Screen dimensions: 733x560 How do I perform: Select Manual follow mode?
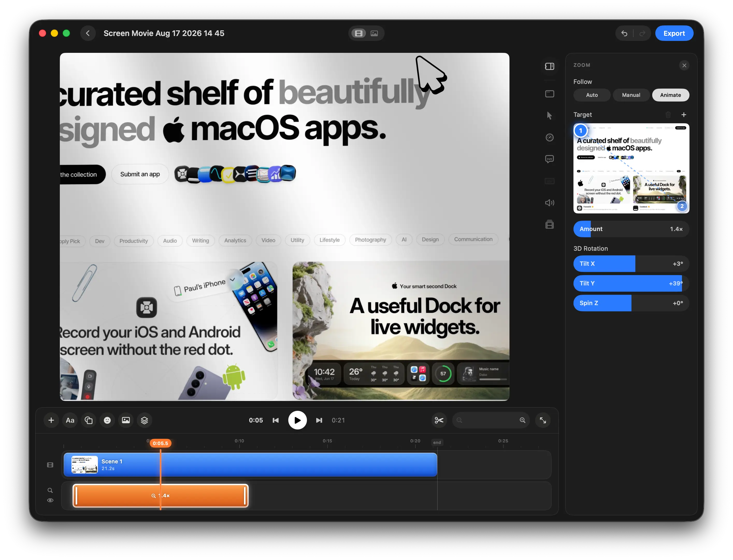pos(631,95)
